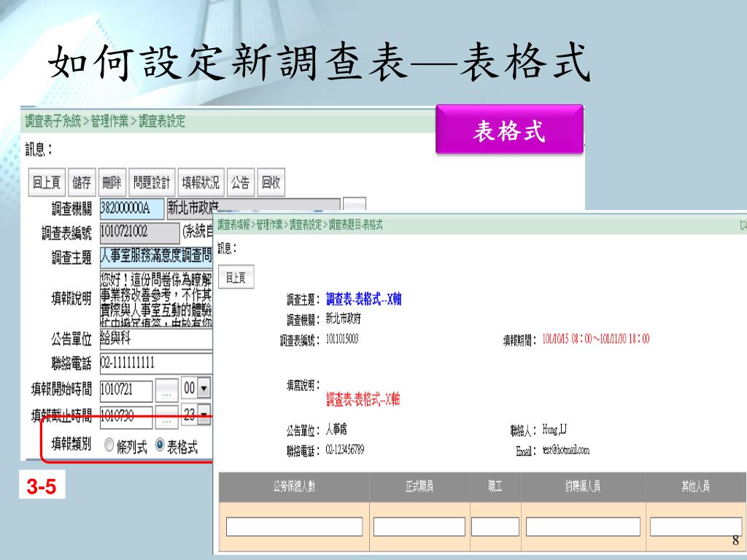747x560 pixels.
Task: Select the 表格式 radio option
Action: point(160,445)
